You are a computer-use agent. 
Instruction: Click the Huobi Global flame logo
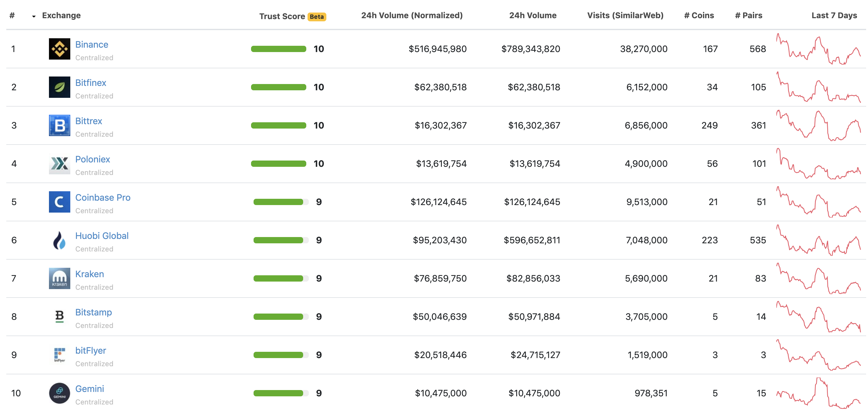(59, 240)
